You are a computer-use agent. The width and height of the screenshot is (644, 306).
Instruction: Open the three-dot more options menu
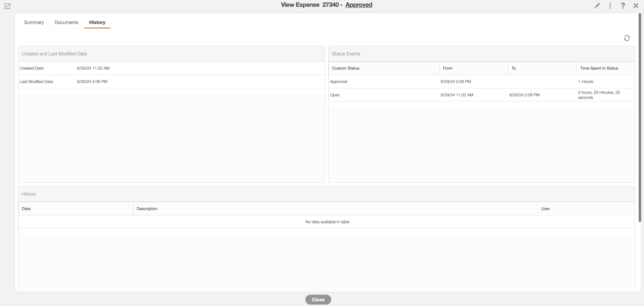[x=610, y=6]
